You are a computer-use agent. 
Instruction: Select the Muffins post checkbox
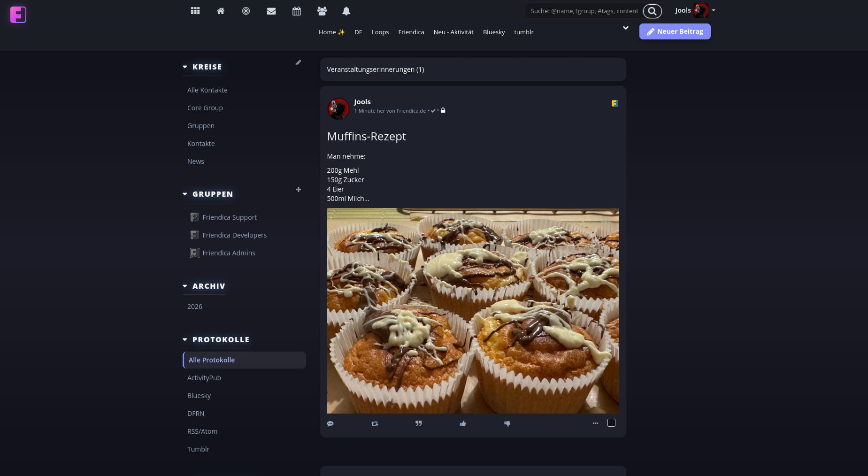point(611,423)
